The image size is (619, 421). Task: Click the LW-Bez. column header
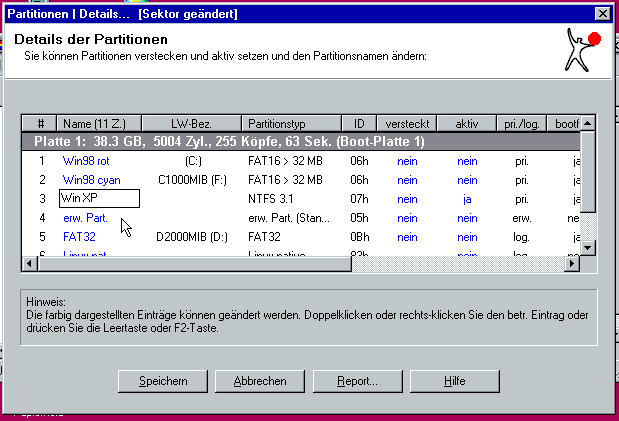pos(193,123)
